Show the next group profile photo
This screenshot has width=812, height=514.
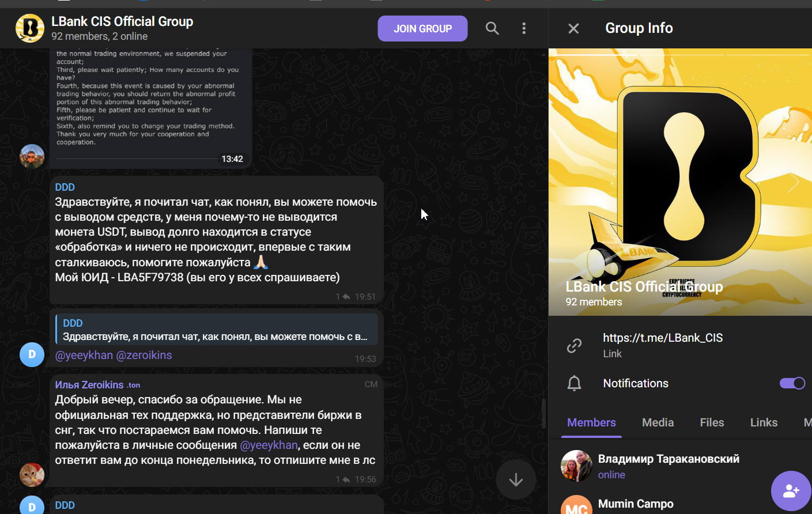tap(794, 183)
